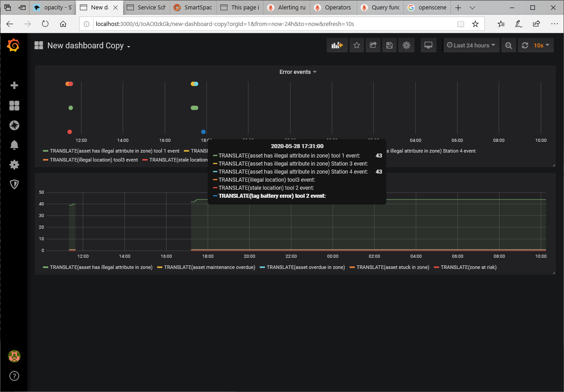
Task: Open dashboard settings gear in toolbar
Action: (x=406, y=45)
